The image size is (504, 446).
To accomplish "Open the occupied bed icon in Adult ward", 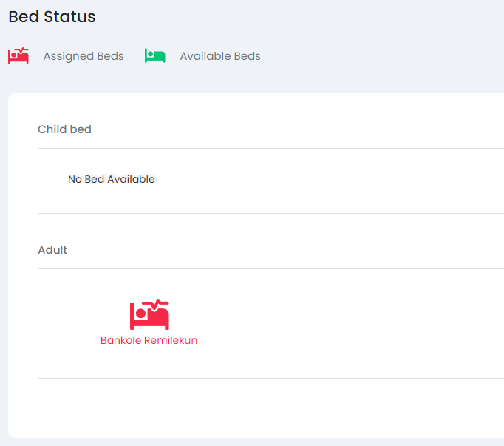I will point(149,315).
